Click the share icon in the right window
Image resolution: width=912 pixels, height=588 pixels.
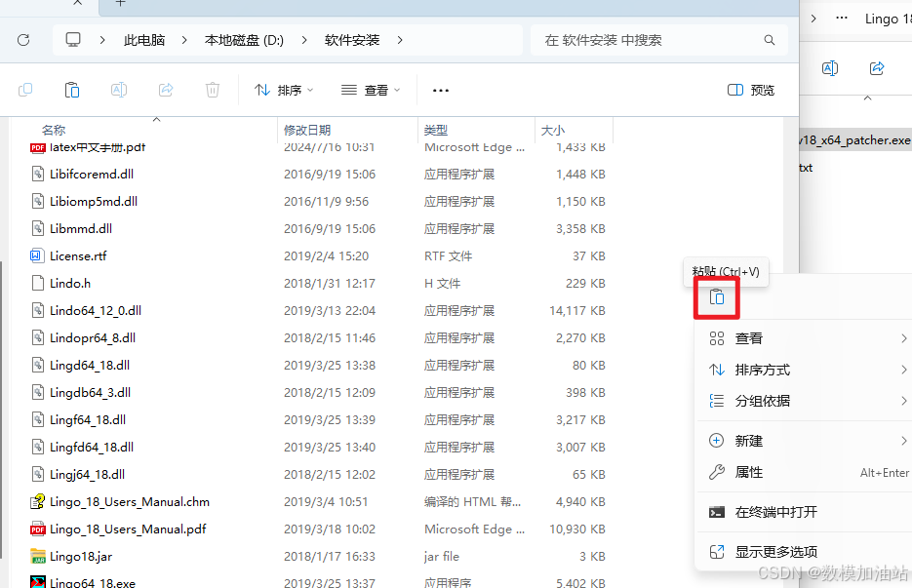877,68
